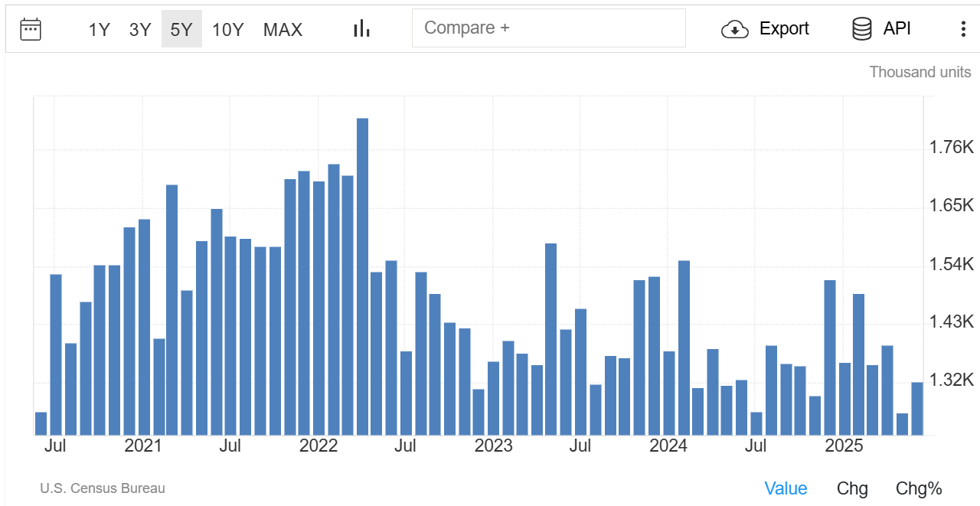Click the U.S. Census Bureau source label

click(103, 488)
